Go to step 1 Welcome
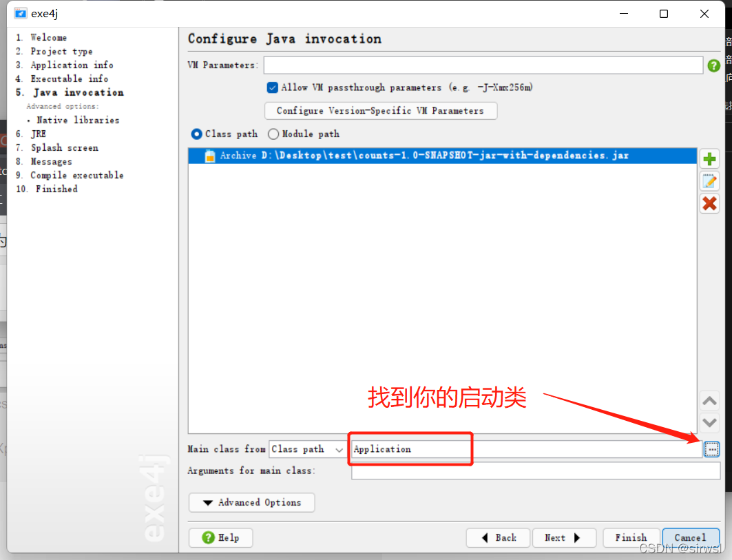 click(x=41, y=37)
